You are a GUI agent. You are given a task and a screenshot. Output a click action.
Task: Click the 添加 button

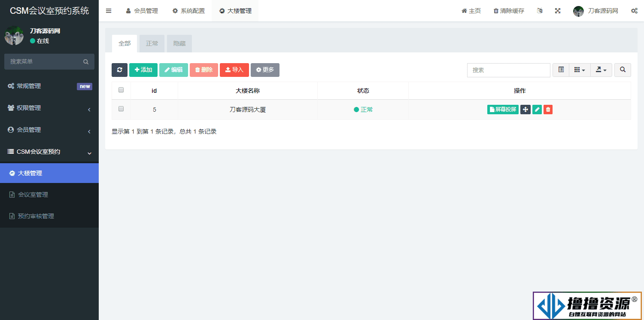pos(143,70)
